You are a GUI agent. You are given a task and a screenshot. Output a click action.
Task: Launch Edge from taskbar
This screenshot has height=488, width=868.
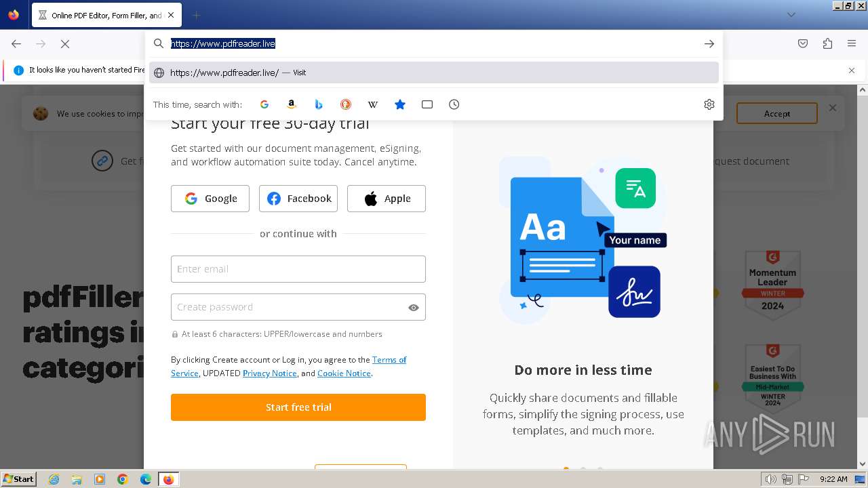[x=146, y=479]
